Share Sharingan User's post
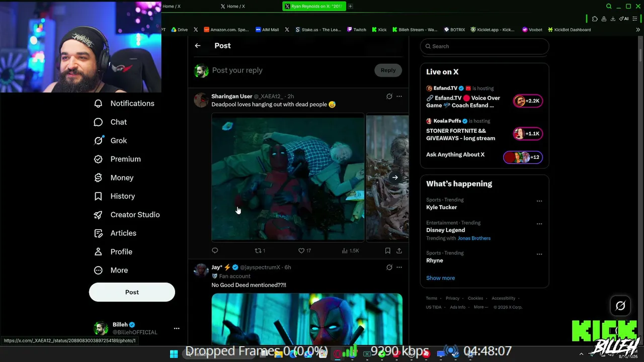This screenshot has height=362, width=644. tap(399, 250)
